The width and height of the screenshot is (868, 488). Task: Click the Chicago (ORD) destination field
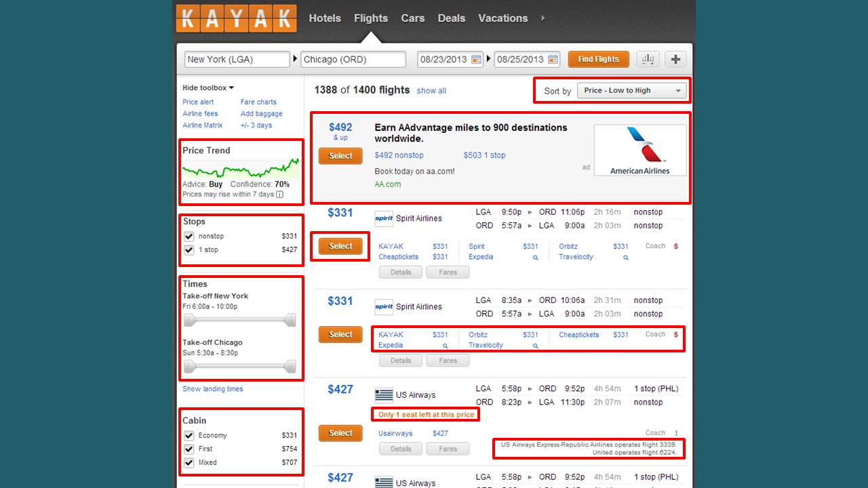tap(353, 59)
